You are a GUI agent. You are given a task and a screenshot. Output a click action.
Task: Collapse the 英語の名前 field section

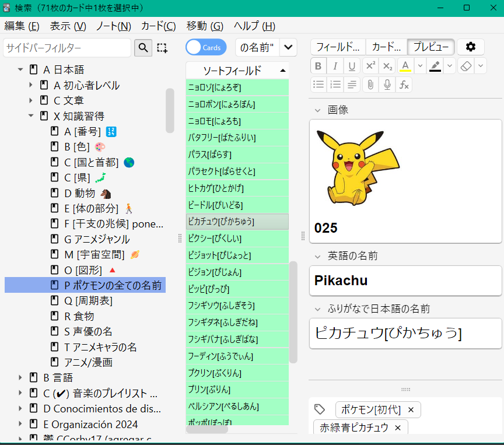[317, 257]
